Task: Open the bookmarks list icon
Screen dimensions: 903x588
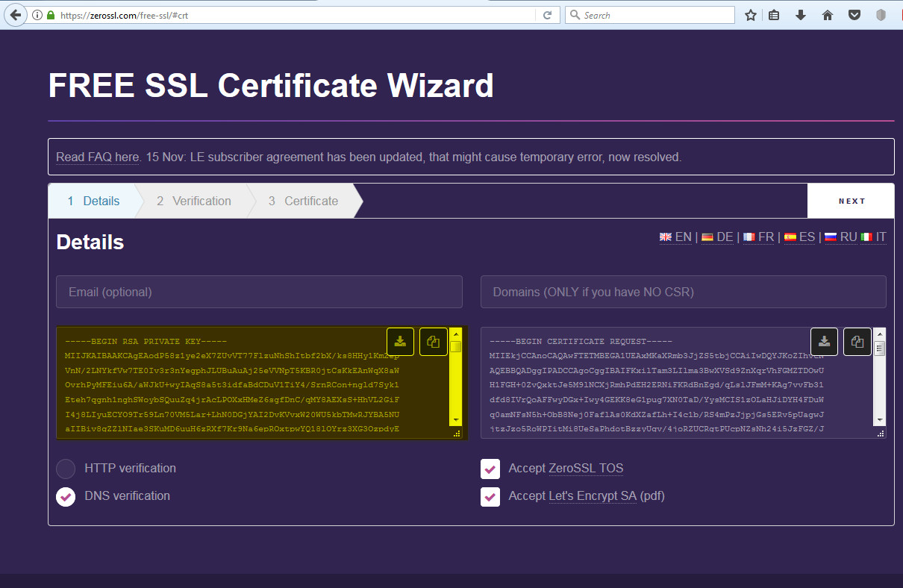Action: (774, 15)
